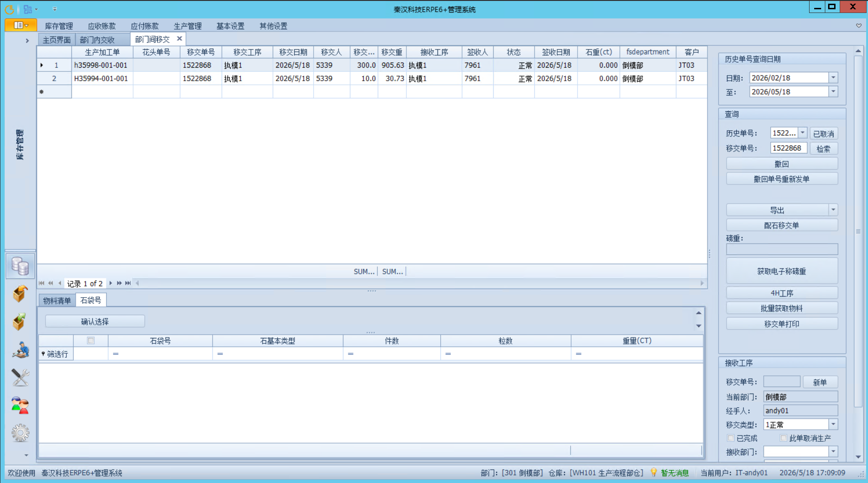
Task: Click stone bag panel scroll up arrow
Action: pos(699,313)
